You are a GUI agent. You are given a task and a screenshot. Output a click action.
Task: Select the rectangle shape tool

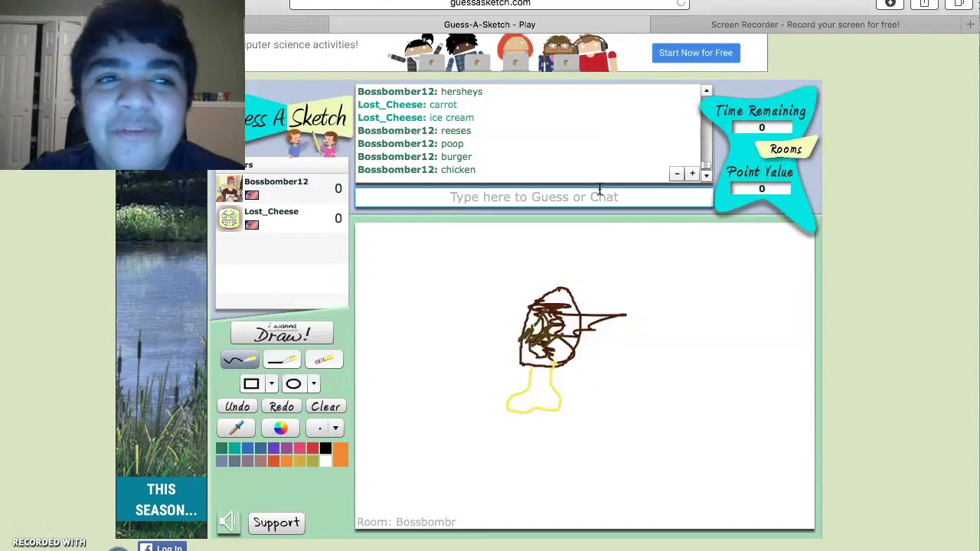pyautogui.click(x=250, y=383)
